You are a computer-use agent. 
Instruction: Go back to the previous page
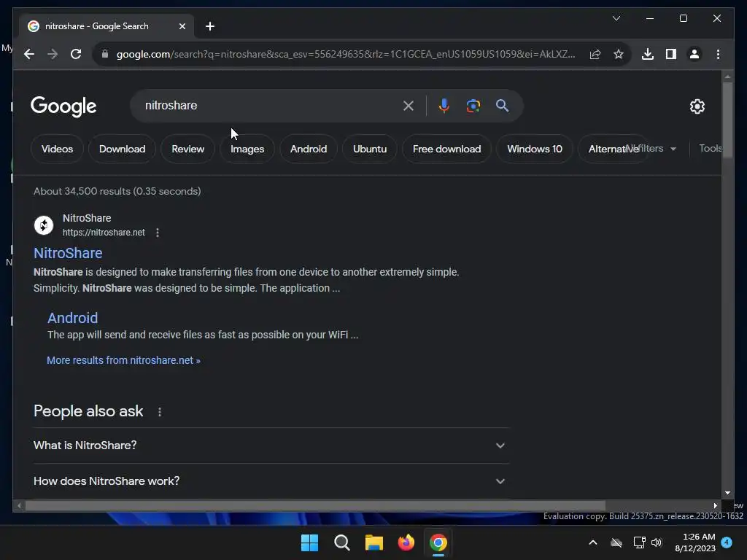[x=29, y=54]
